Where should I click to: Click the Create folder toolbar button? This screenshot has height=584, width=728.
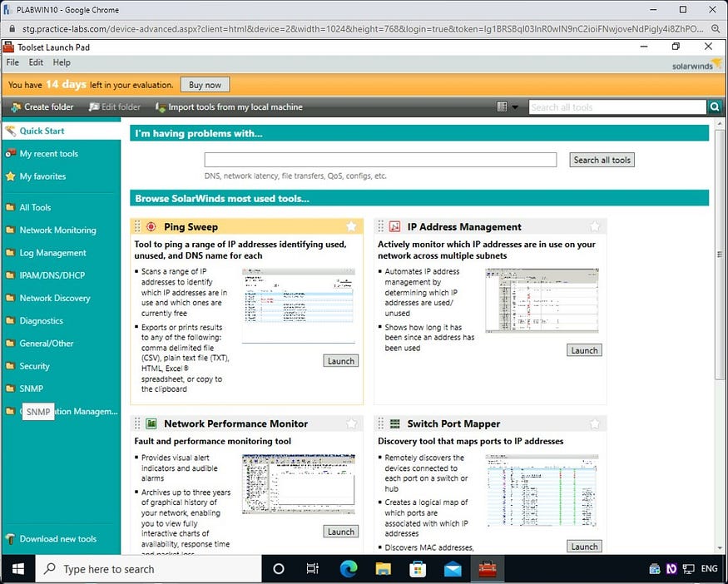coord(42,106)
